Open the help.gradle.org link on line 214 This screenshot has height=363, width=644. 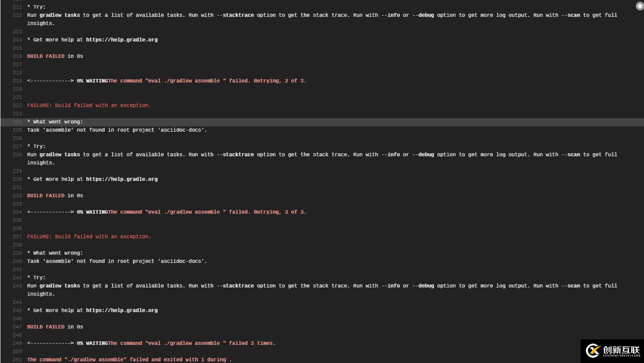(x=122, y=40)
